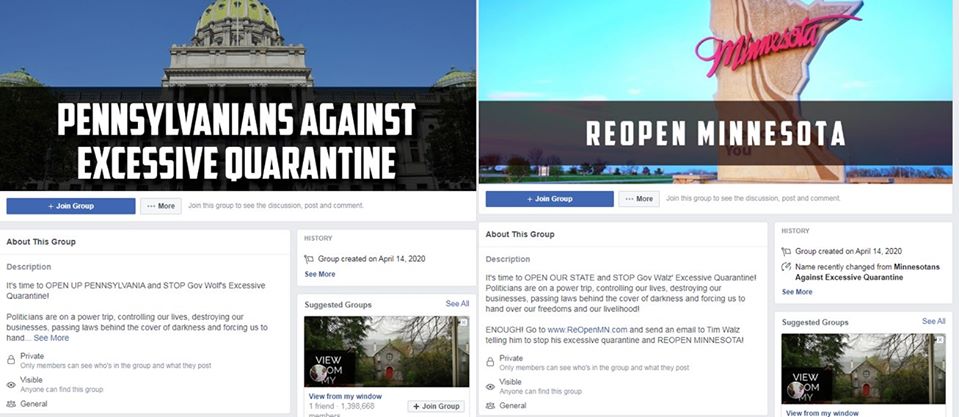Click the Private lock icon in Minnesota group
959x417 pixels.
click(x=490, y=362)
